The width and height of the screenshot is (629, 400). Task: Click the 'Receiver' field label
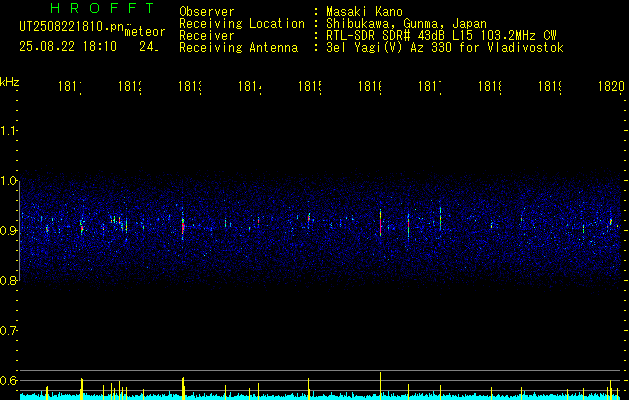pyautogui.click(x=207, y=36)
